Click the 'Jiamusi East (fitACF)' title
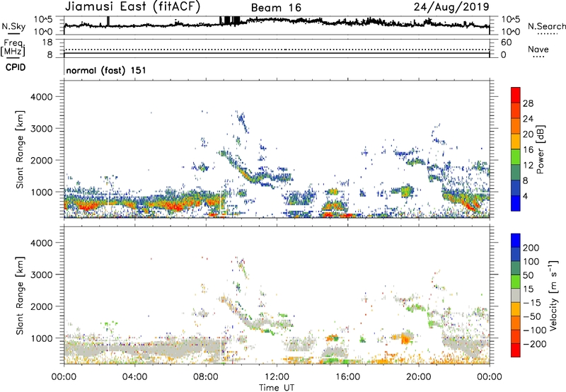Image resolution: width=566 pixels, height=392 pixels. tap(132, 7)
